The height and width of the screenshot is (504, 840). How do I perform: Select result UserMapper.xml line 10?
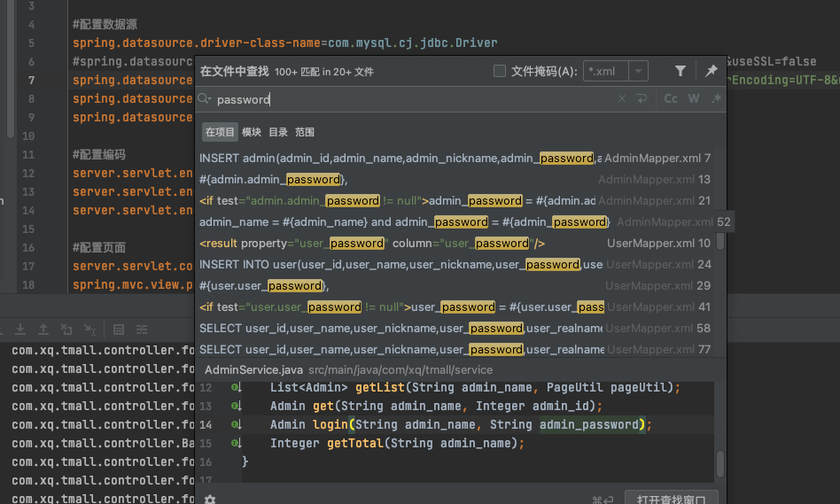[x=455, y=244]
